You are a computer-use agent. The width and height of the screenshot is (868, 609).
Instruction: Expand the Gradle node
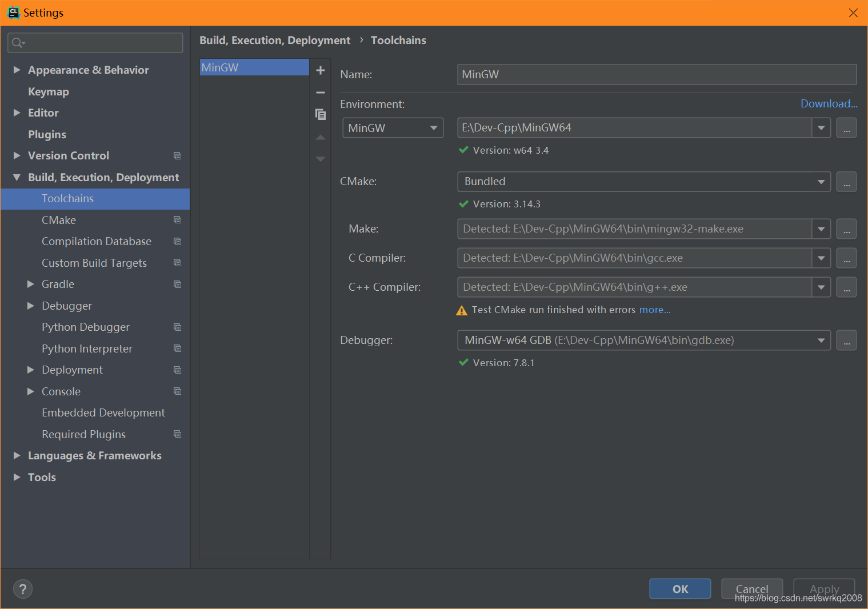click(31, 284)
